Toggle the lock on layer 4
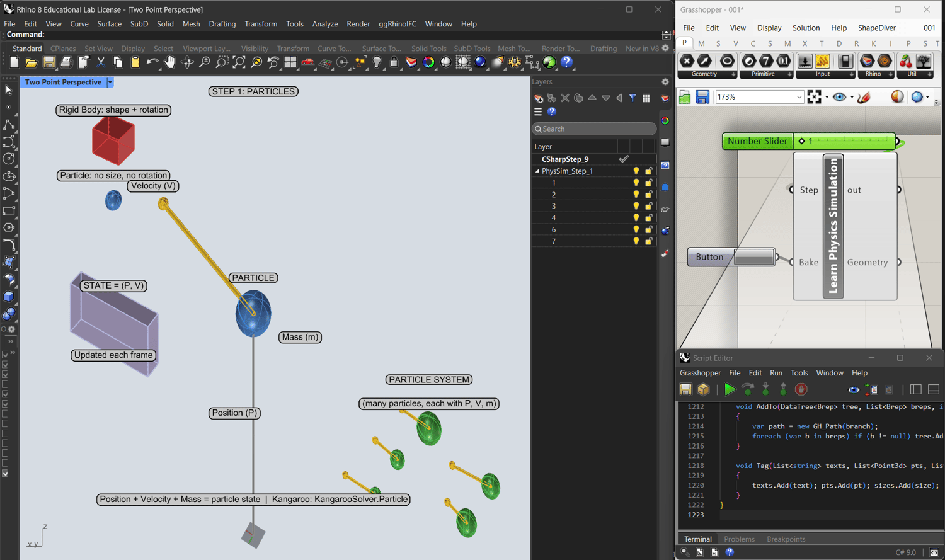 click(648, 218)
